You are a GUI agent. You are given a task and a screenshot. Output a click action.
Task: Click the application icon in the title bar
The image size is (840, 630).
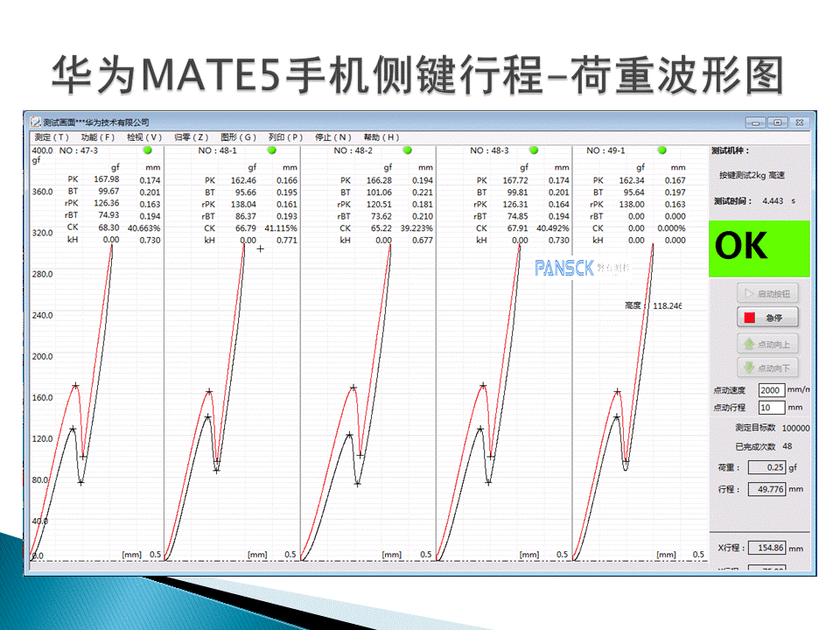[35, 122]
